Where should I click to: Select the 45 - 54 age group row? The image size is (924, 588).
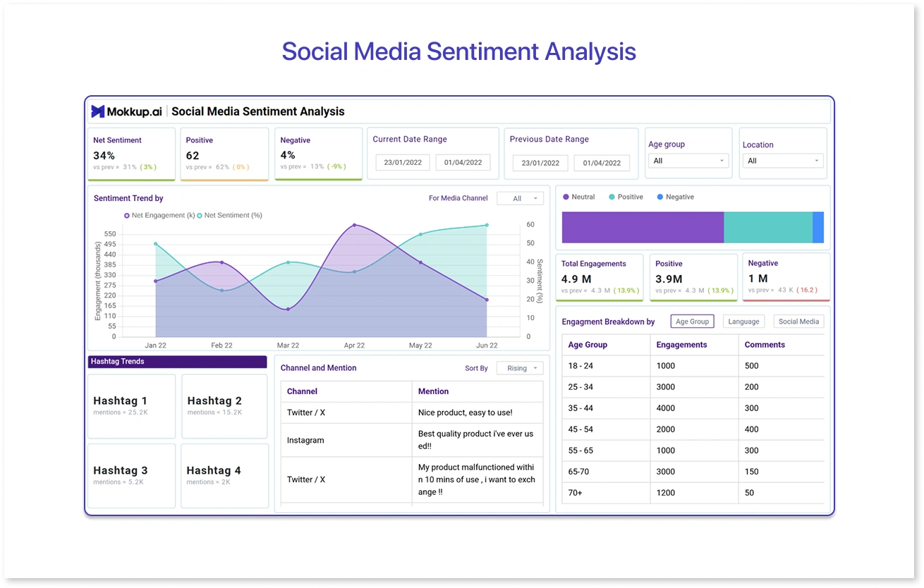[693, 429]
